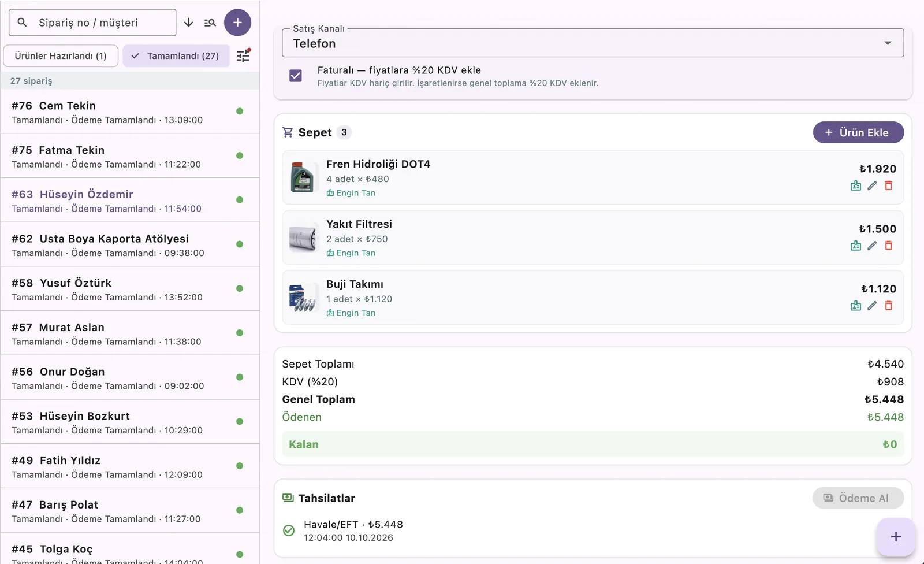Click the Ödeme Al button
924x564 pixels.
[858, 498]
